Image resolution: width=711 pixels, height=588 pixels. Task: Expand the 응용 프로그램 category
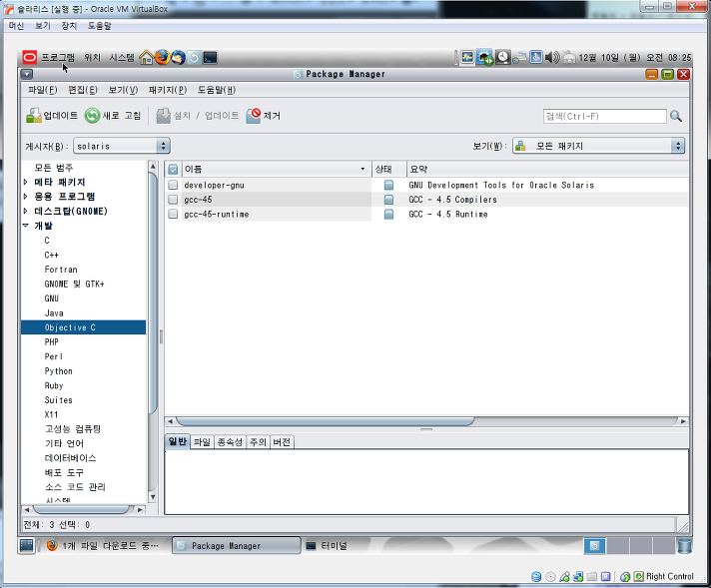pyautogui.click(x=26, y=197)
